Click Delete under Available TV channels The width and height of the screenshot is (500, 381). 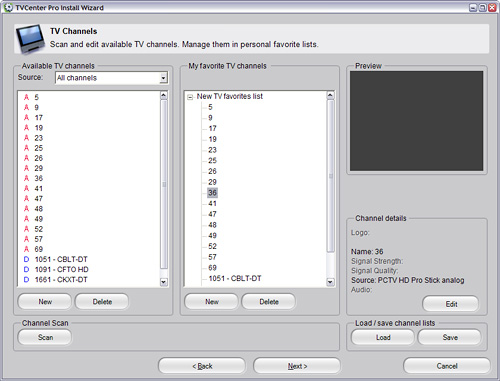coord(102,302)
